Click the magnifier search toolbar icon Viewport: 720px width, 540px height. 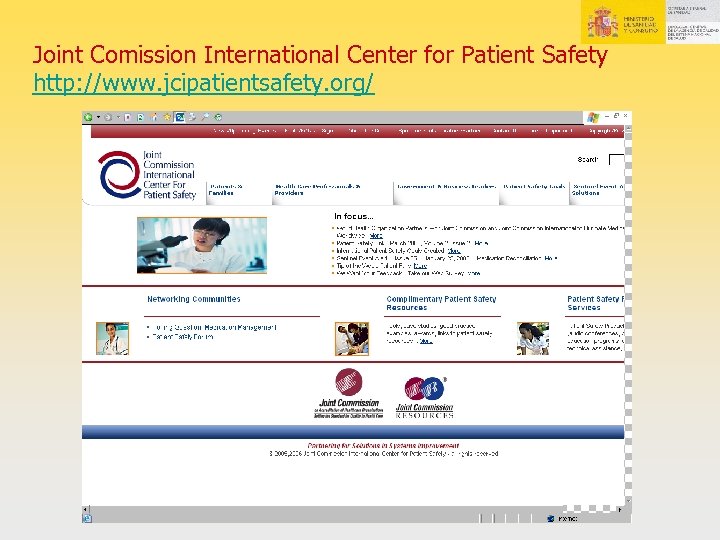coord(205,117)
